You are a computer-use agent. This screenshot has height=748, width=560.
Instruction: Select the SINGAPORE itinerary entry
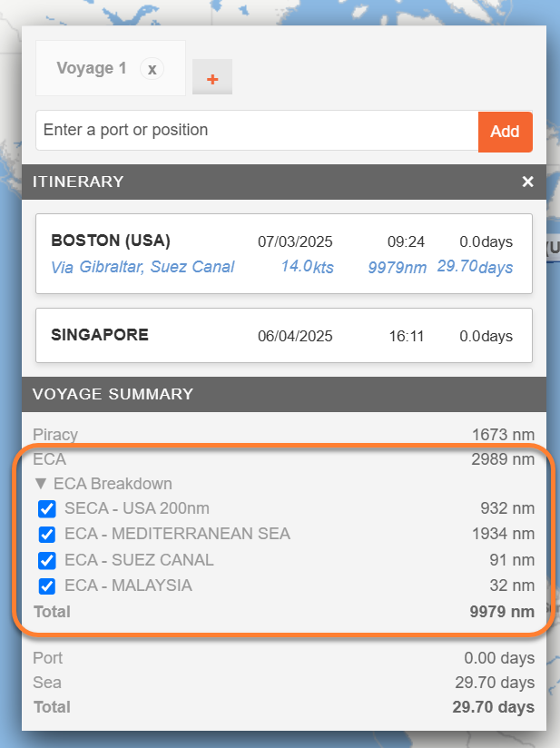tap(100, 335)
